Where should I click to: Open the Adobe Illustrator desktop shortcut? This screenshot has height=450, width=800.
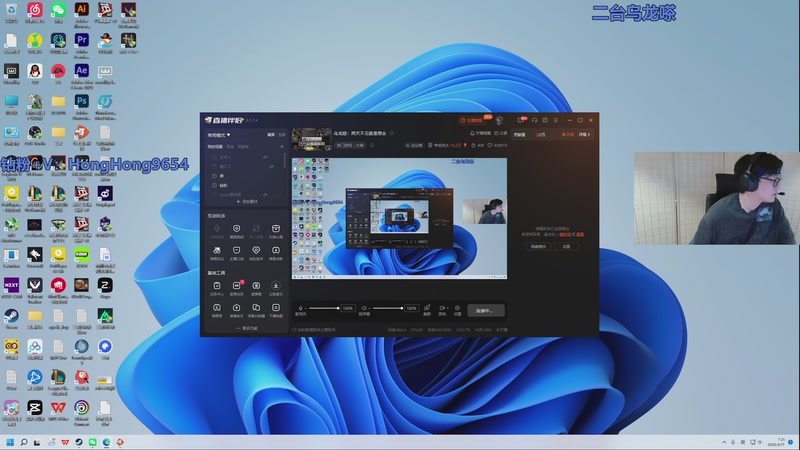pos(82,11)
